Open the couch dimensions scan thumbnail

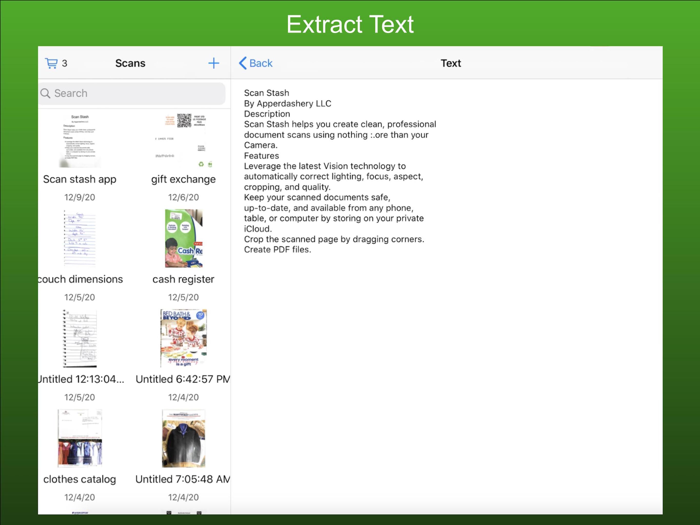click(80, 238)
